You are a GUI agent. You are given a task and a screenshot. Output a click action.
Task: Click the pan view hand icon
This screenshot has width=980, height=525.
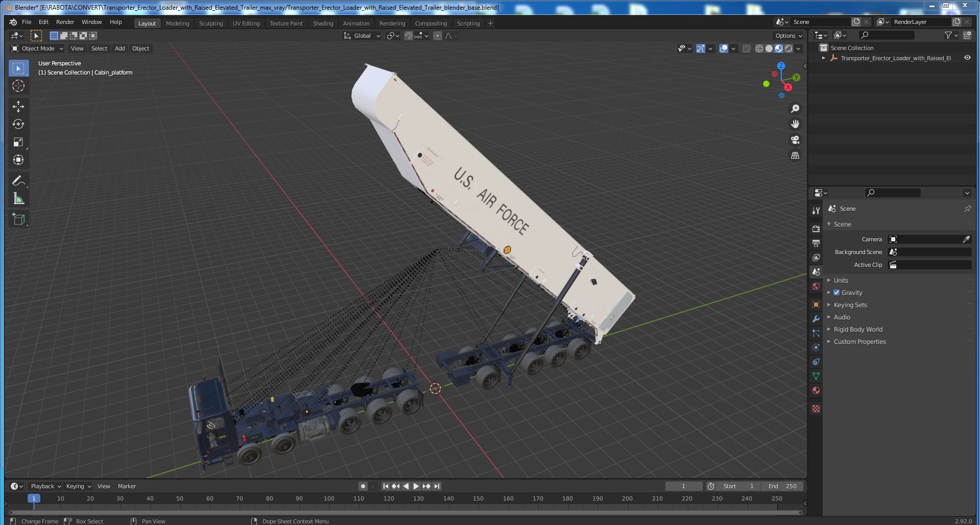pos(795,124)
